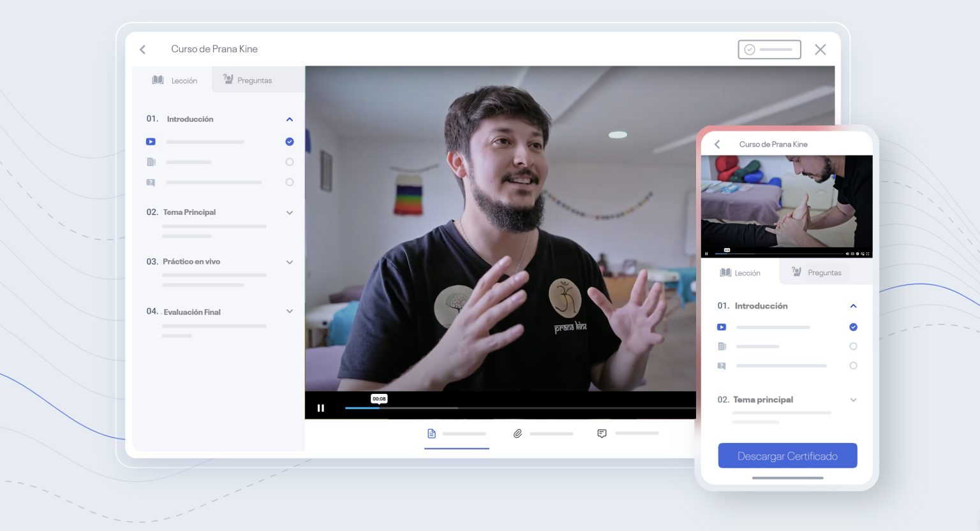Pause the mobile video player
This screenshot has height=531, width=980.
(x=706, y=254)
